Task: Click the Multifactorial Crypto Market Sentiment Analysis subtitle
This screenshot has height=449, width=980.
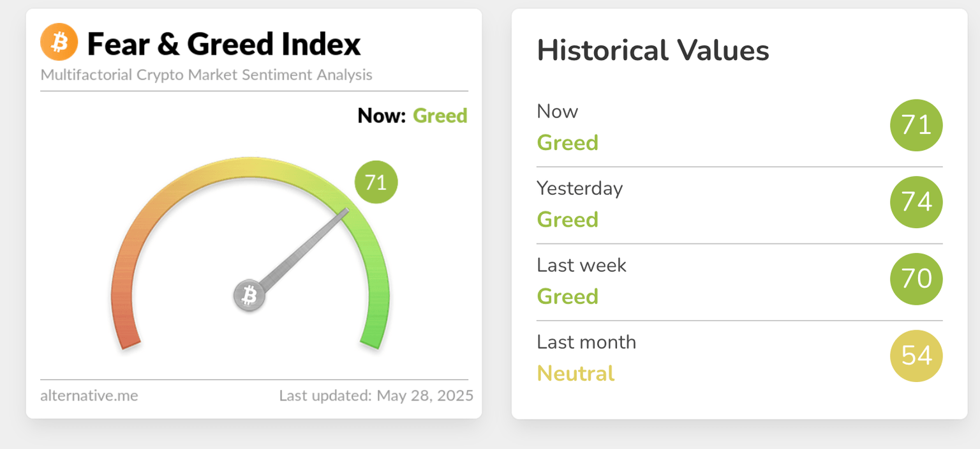Action: [206, 75]
